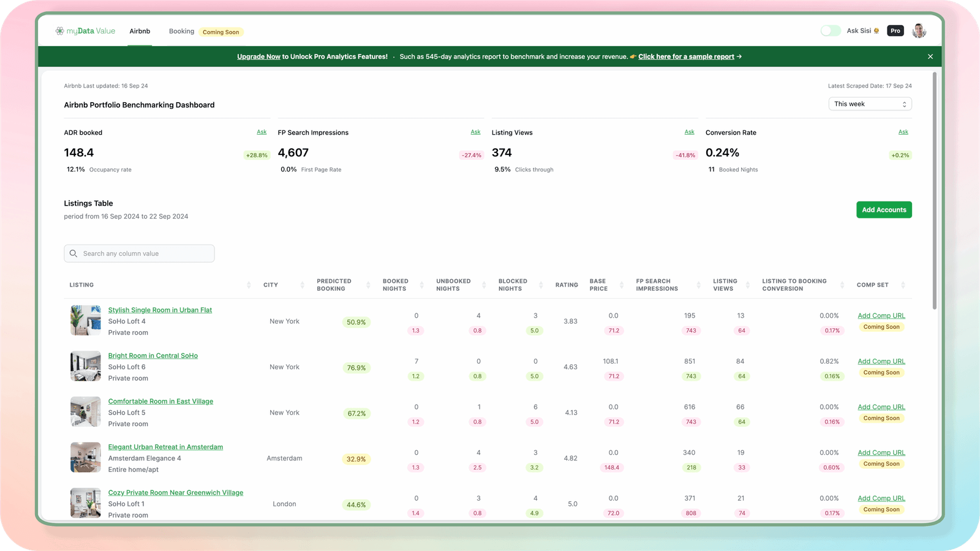Viewport: 980px width, 551px height.
Task: Click the +0.2% conversion change badge
Action: click(900, 156)
